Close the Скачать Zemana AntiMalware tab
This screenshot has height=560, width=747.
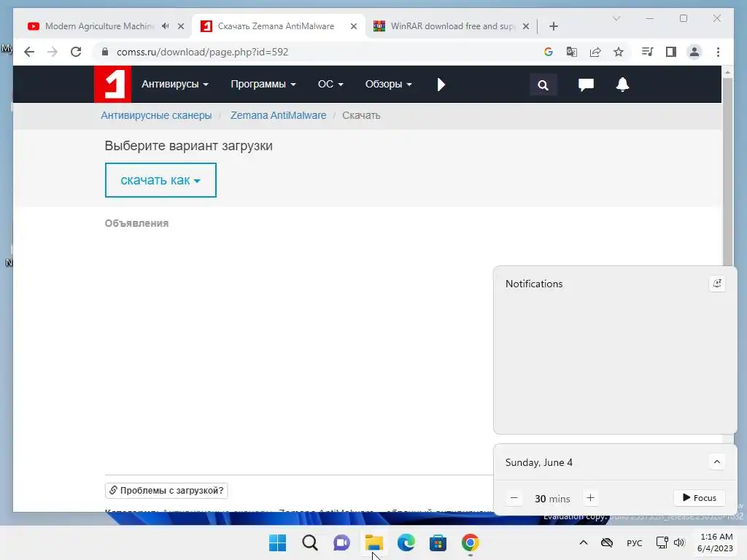click(x=354, y=26)
